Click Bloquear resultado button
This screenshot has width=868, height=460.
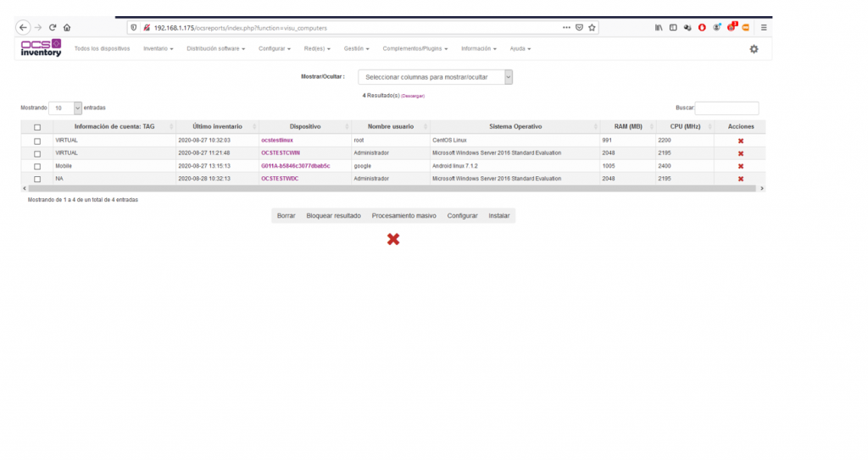tap(333, 216)
